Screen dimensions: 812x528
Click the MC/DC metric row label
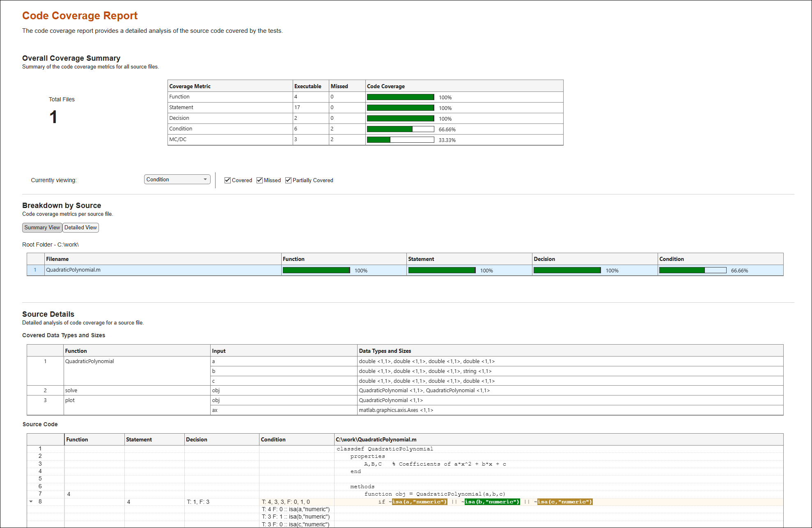coord(178,139)
